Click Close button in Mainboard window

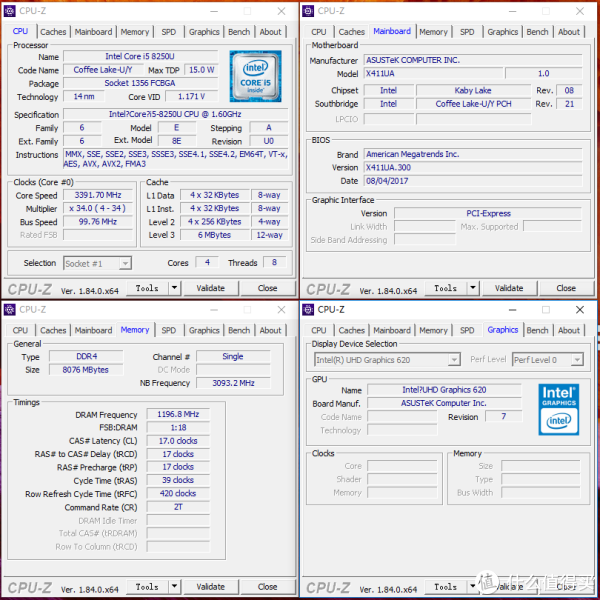pos(566,288)
